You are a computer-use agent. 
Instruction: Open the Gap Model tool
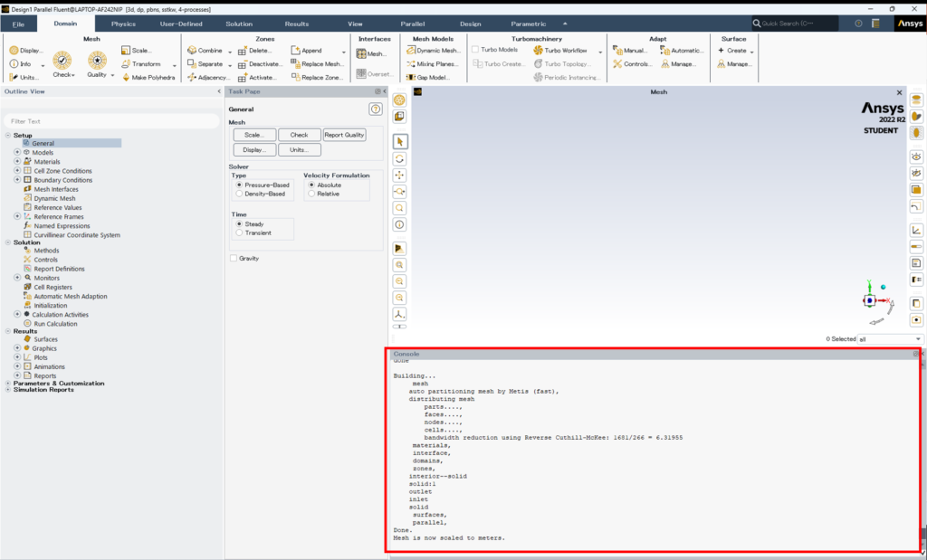pos(428,78)
